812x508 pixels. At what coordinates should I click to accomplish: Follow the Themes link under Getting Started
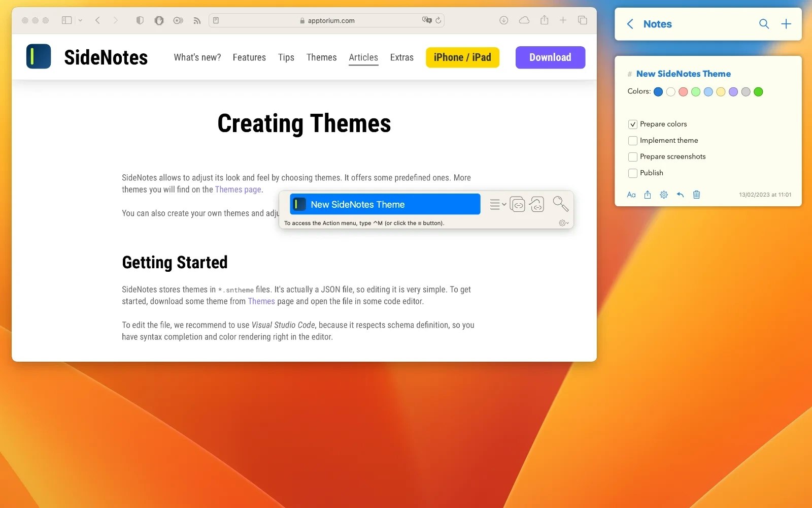pyautogui.click(x=261, y=301)
